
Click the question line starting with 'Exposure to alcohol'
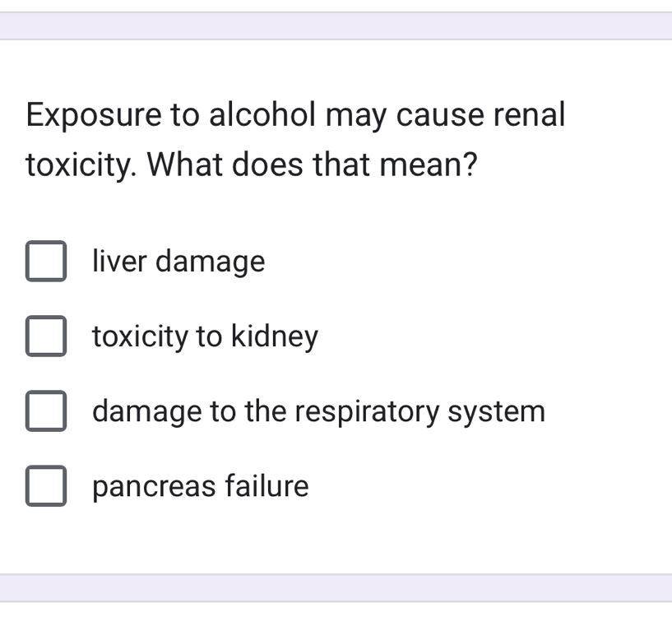[x=295, y=114]
